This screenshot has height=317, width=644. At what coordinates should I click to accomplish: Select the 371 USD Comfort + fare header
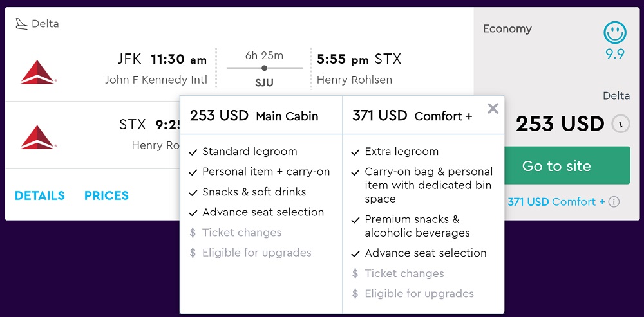412,116
